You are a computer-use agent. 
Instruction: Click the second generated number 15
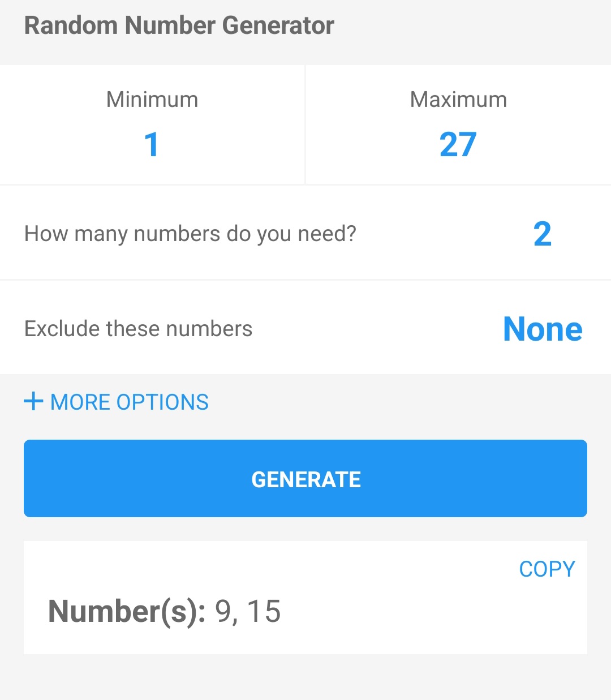click(264, 611)
